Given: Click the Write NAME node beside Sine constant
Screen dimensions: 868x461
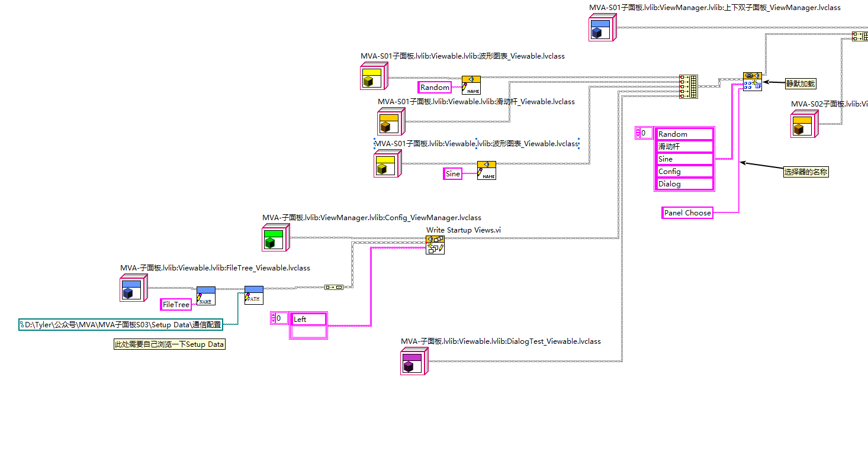Looking at the screenshot, I should pyautogui.click(x=487, y=170).
